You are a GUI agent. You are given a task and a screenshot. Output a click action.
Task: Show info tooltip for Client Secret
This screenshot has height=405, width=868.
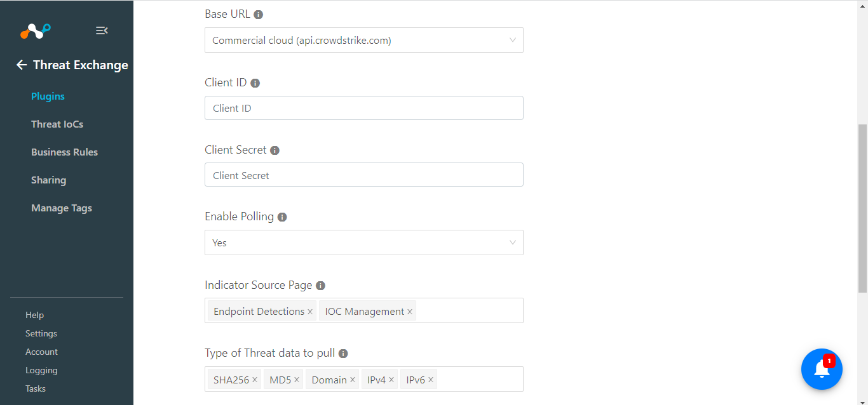point(275,150)
